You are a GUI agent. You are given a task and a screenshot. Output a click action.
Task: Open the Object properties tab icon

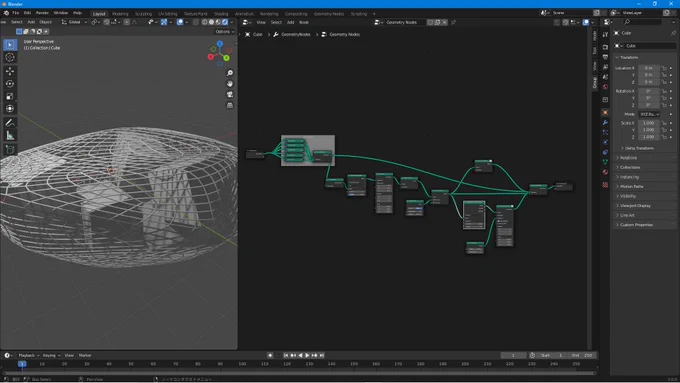coord(605,112)
